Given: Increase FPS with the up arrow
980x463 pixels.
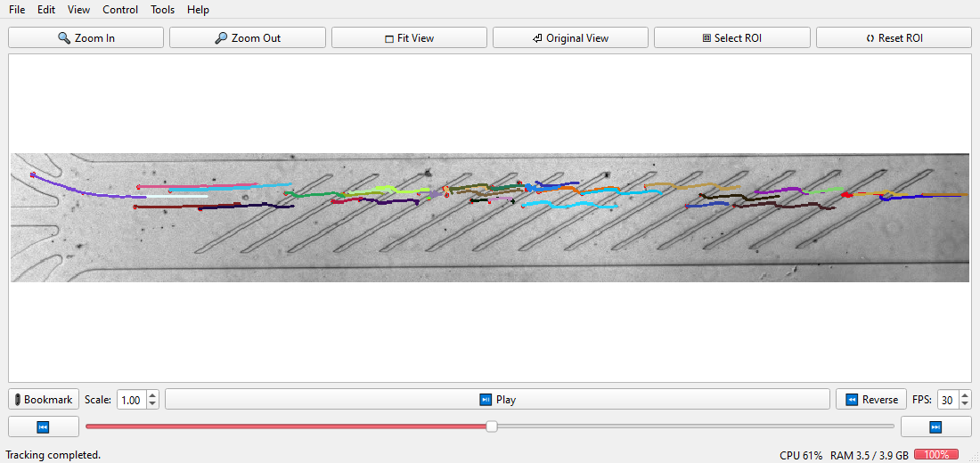Looking at the screenshot, I should (x=966, y=395).
